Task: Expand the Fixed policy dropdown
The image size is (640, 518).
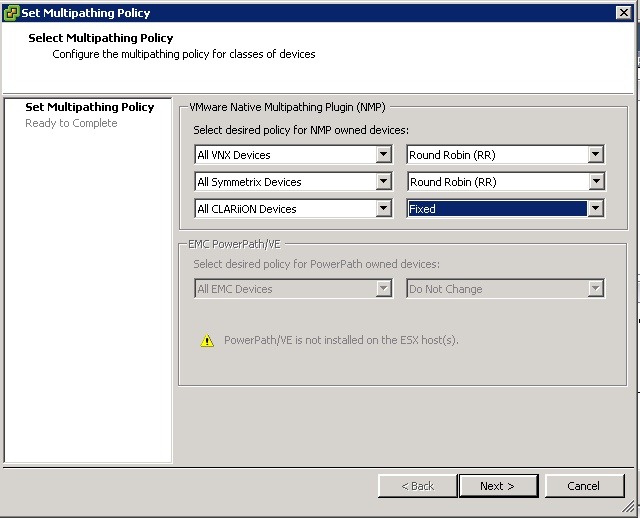Action: 596,209
